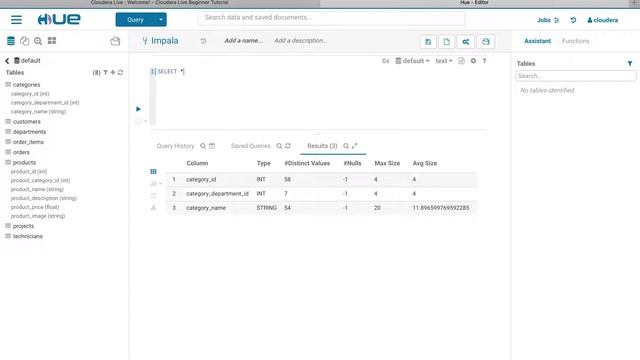The image size is (640, 360).
Task: Refresh the Saved Queries list
Action: [288, 146]
